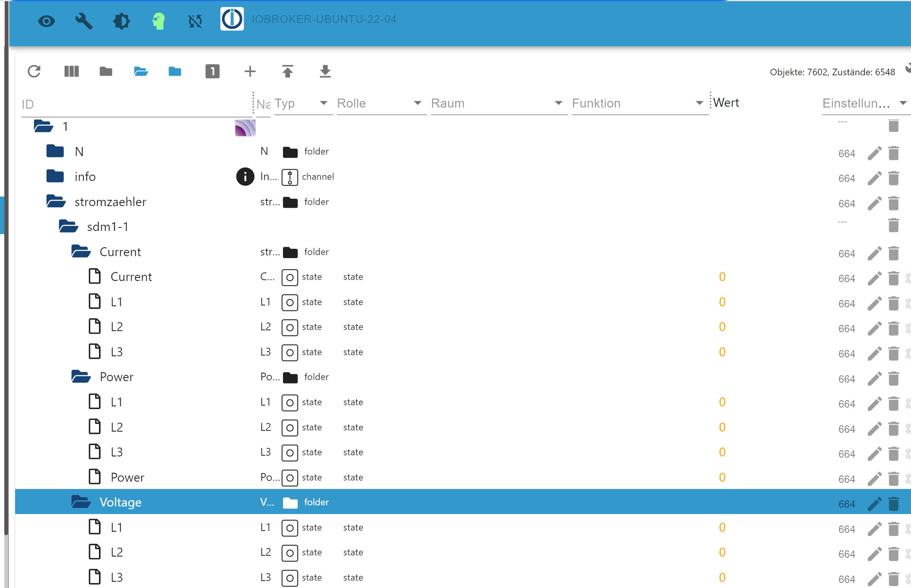This screenshot has height=588, width=911.
Task: Click value 0 of Current L1 state
Action: click(722, 302)
